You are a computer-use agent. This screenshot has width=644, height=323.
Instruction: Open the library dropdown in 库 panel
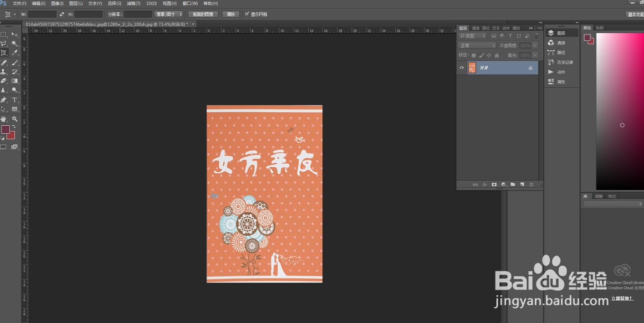pos(613,204)
